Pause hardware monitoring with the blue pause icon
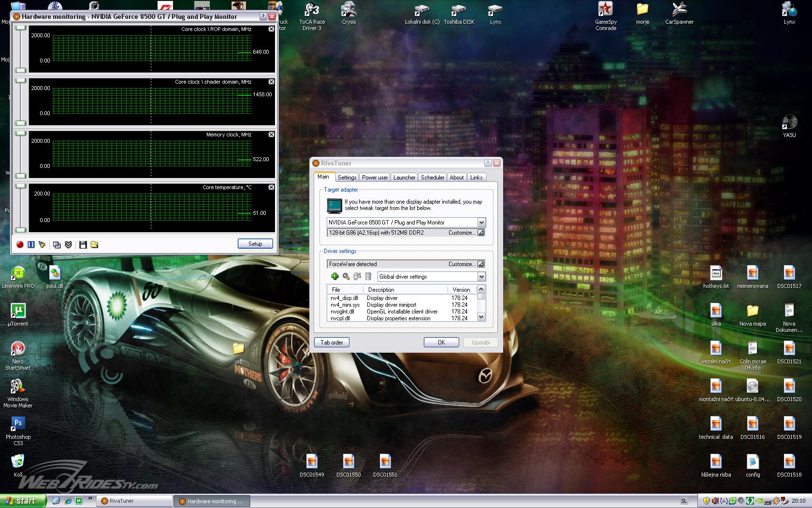 (x=31, y=245)
